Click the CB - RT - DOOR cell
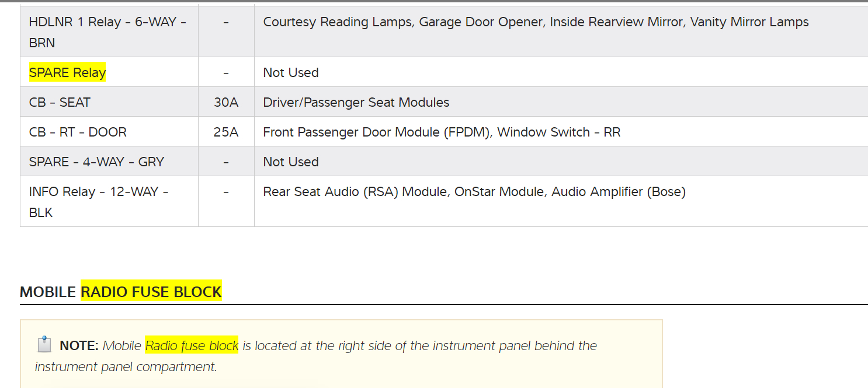Screen dimensions: 868x388 [78, 132]
